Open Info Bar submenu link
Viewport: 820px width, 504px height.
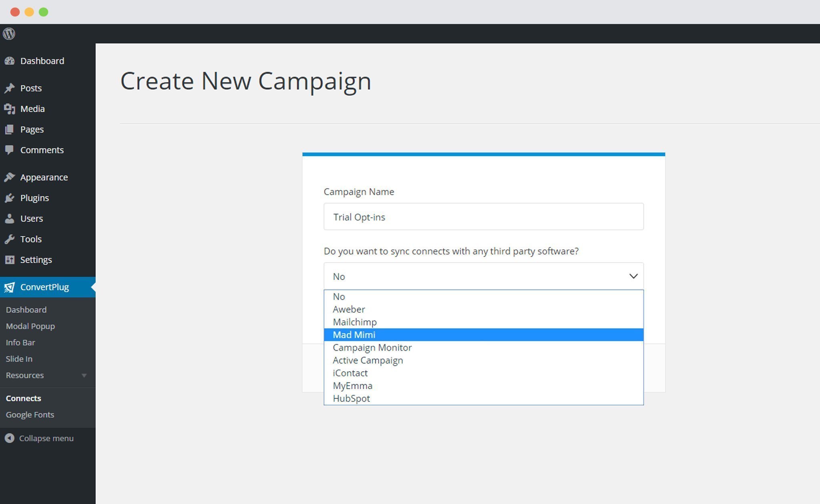[20, 343]
